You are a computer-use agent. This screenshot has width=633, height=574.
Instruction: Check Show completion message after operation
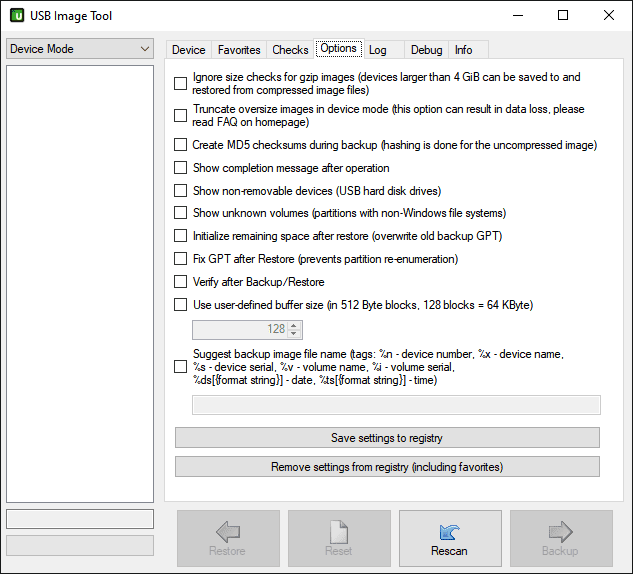pos(180,168)
